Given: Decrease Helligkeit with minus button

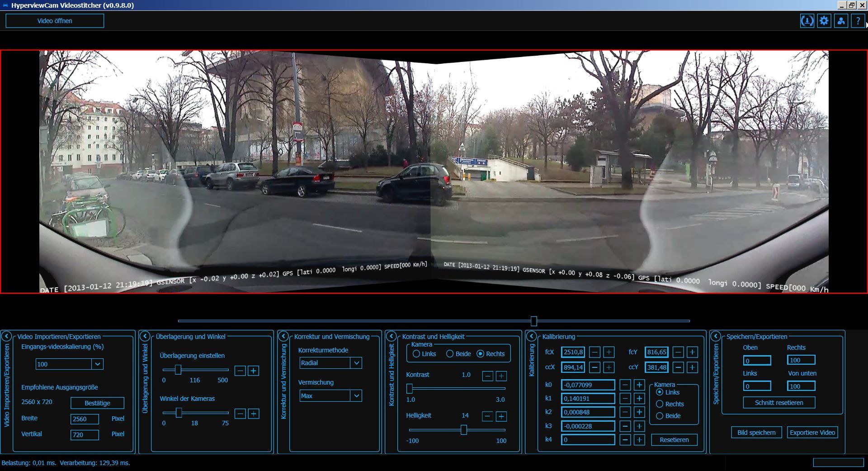Looking at the screenshot, I should click(487, 416).
